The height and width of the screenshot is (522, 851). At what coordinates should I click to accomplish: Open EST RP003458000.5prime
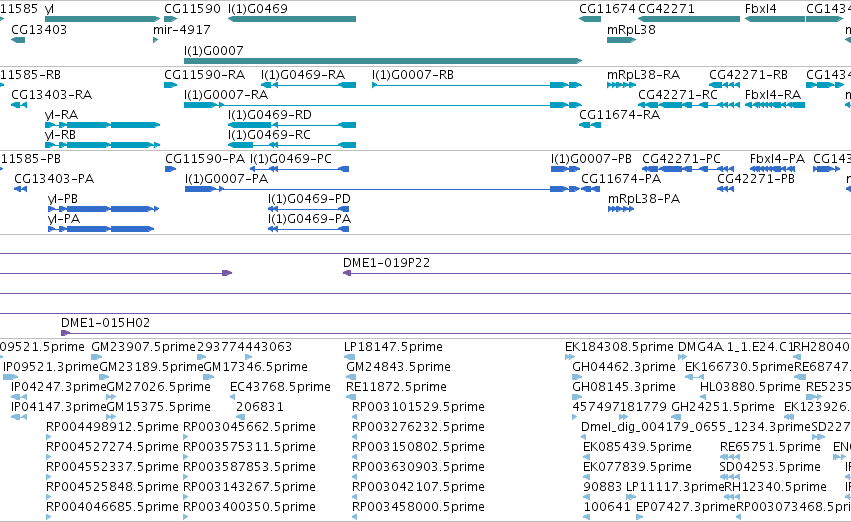(x=418, y=508)
